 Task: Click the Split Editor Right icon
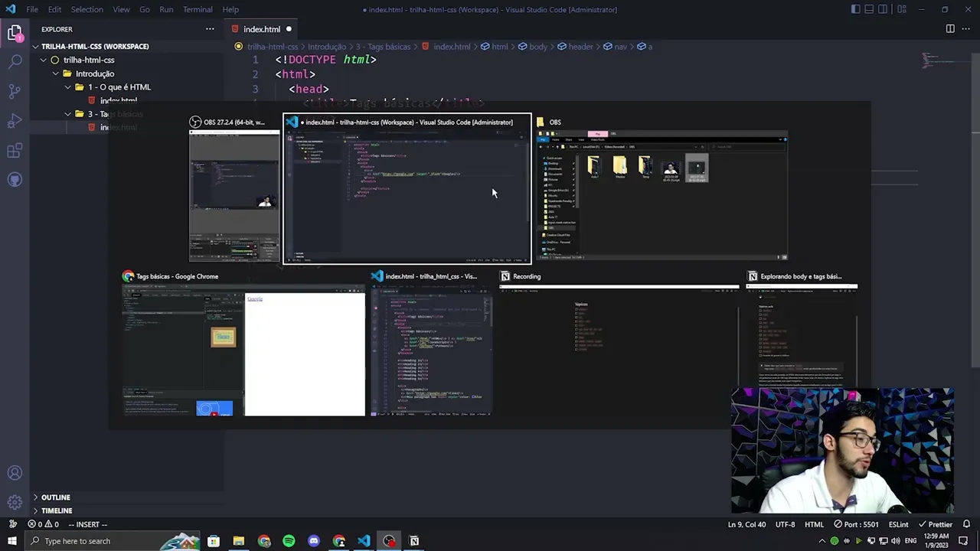pos(950,29)
